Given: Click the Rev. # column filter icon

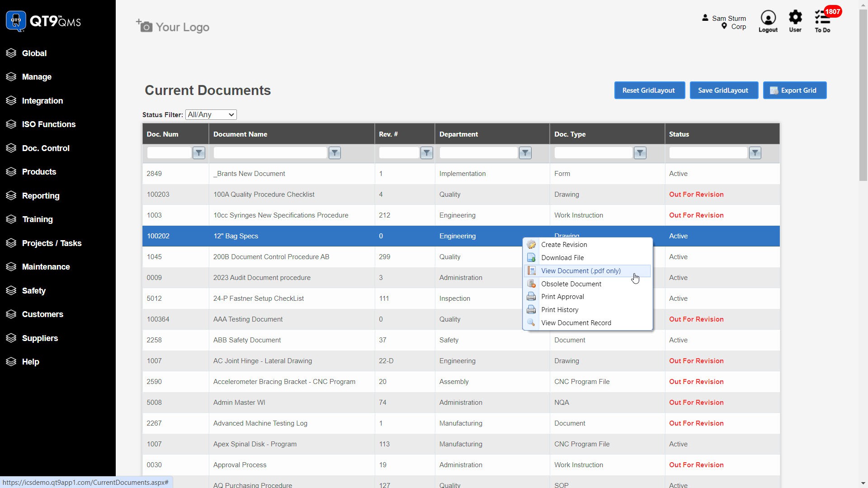Looking at the screenshot, I should pos(426,153).
